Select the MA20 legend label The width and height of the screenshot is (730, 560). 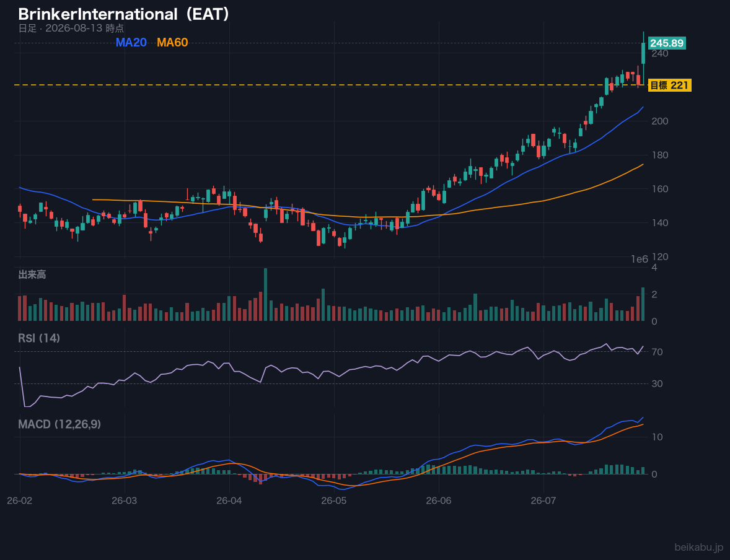click(x=131, y=42)
